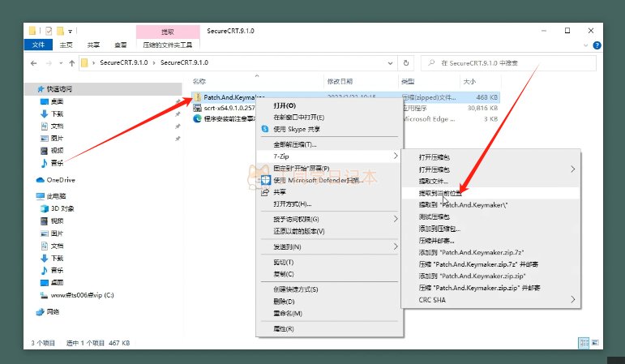The image size is (625, 364).
Task: Expand 发送到(N) submenu arrow
Action: tap(396, 246)
